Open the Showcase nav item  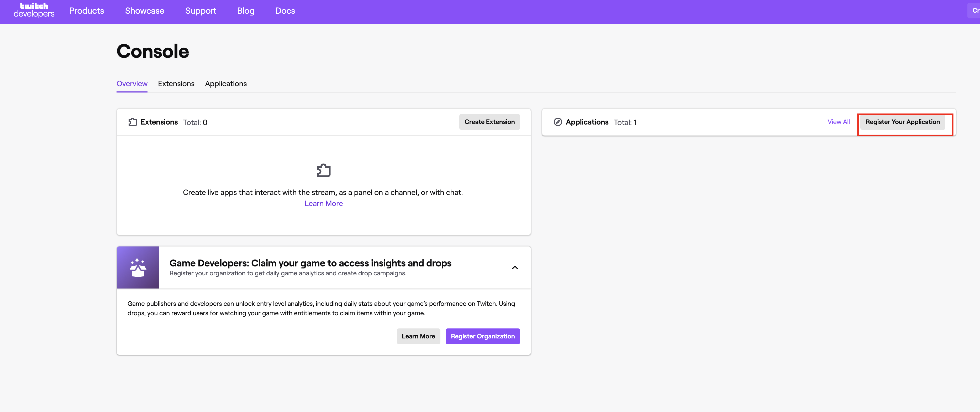click(145, 11)
